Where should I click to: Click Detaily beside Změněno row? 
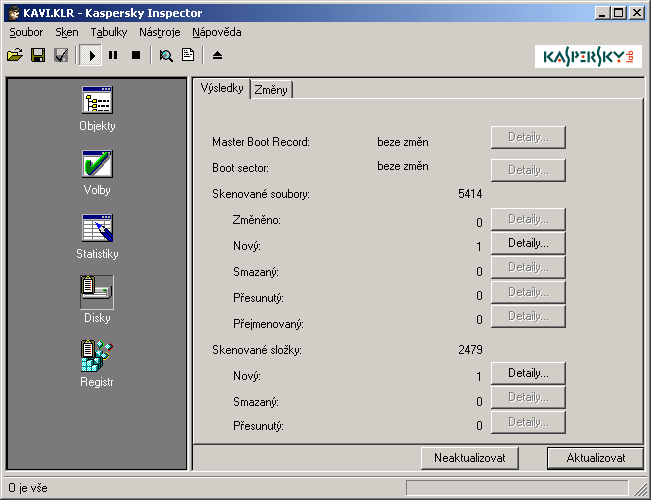pos(528,219)
